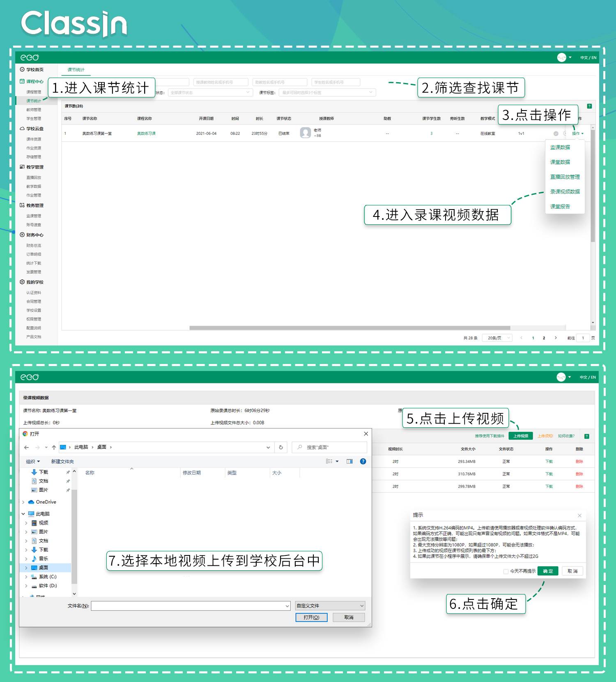
Task: Go to 教师管理 in the sidebar
Action: (34, 110)
